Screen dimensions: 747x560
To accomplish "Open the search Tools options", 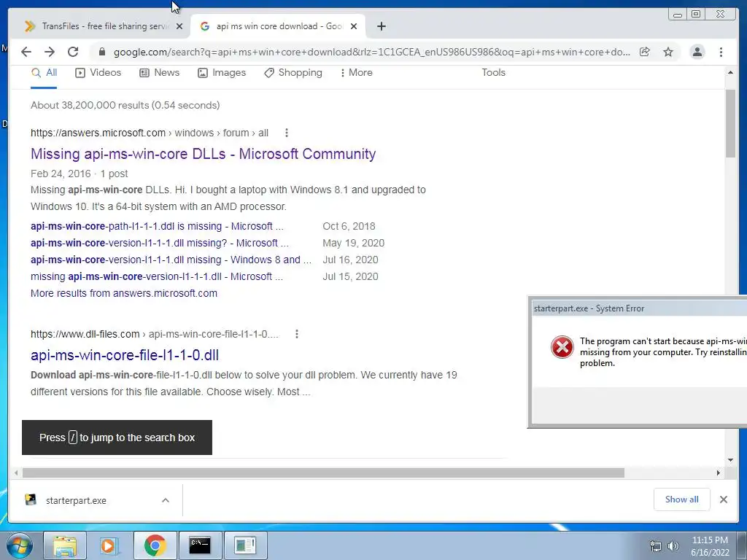I will tap(493, 73).
